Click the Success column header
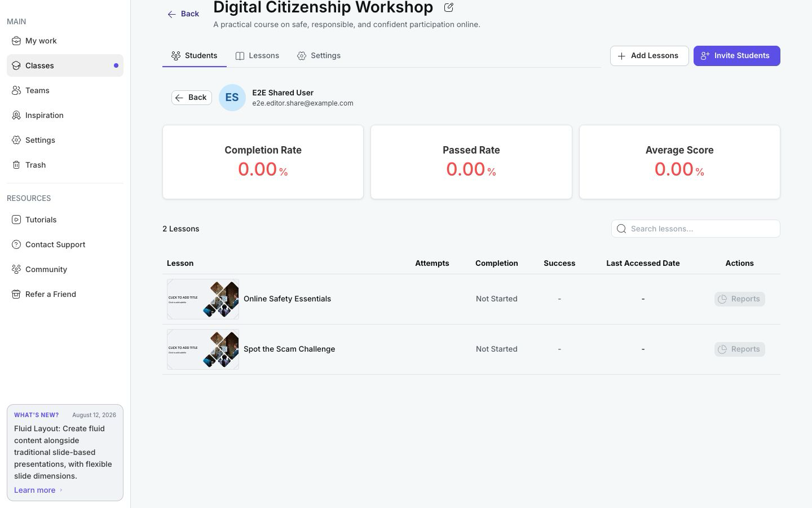The height and width of the screenshot is (508, 812). pyautogui.click(x=559, y=263)
